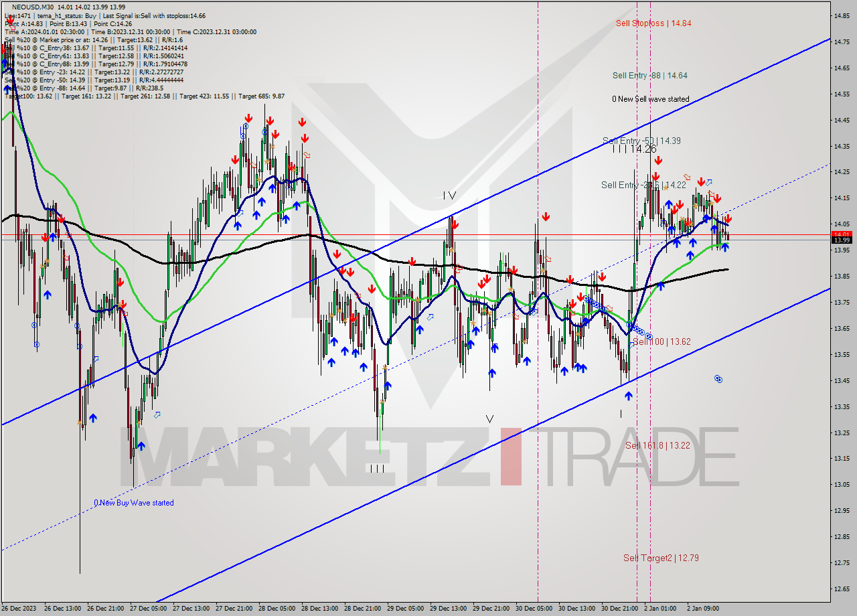
Task: Click the isolated blue circle marker below 13.55
Action: click(718, 379)
